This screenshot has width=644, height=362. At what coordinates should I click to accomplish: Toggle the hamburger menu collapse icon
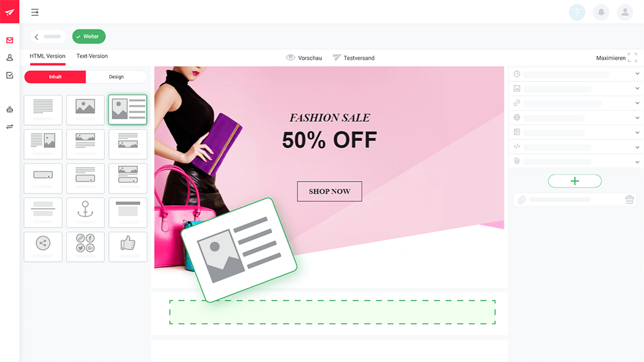[35, 13]
